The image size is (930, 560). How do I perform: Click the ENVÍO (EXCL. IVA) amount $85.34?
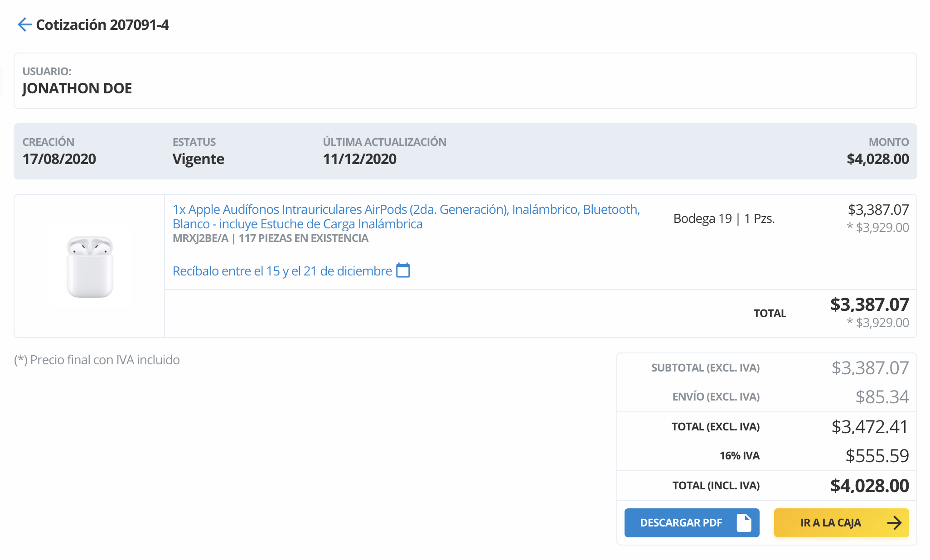pyautogui.click(x=882, y=397)
